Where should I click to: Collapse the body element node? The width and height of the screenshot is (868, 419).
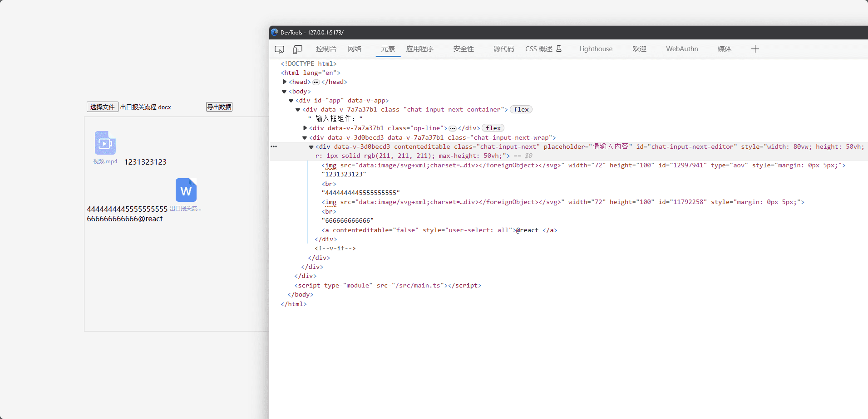(284, 91)
